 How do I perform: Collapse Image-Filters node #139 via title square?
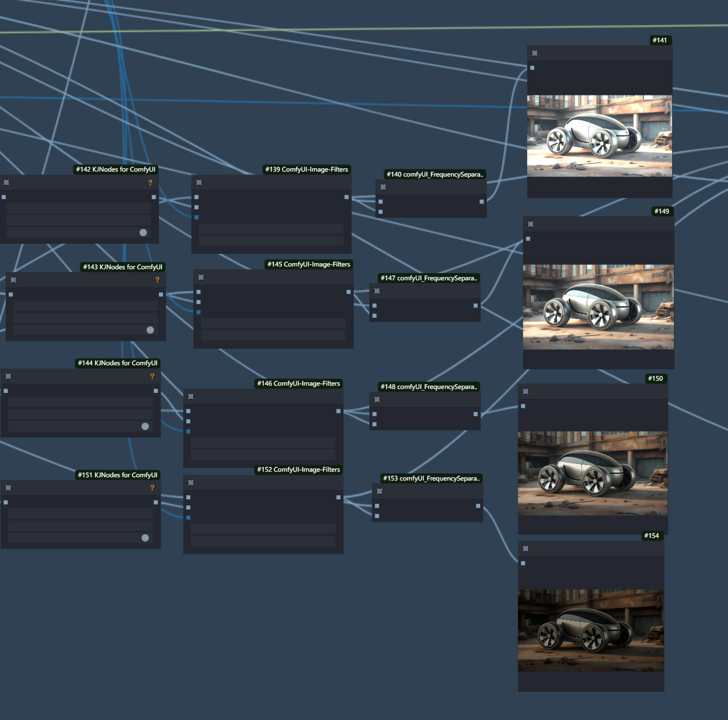(199, 182)
